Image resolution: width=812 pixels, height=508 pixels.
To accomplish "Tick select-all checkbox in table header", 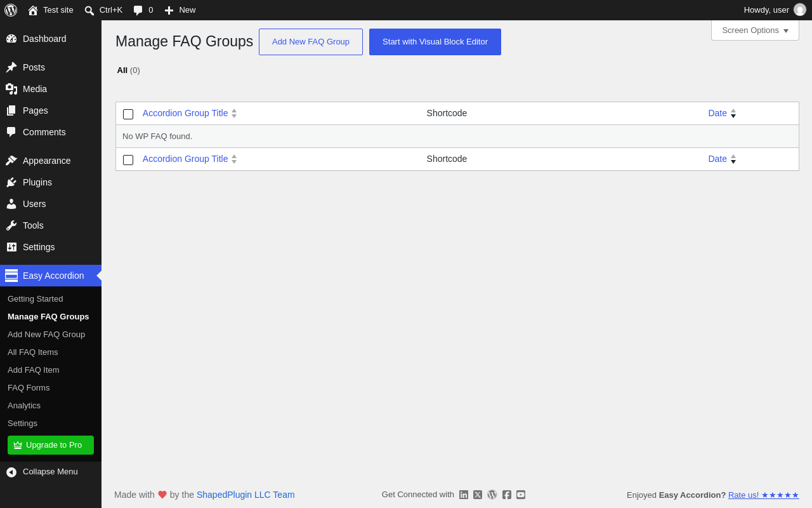I will pos(128,114).
